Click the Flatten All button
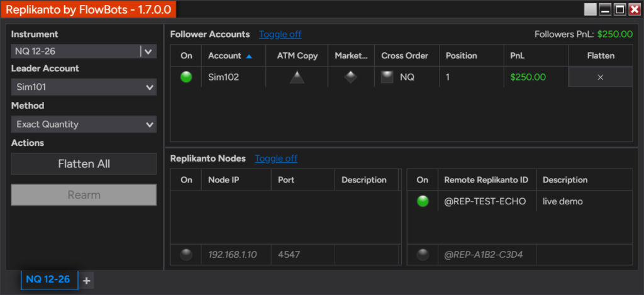The image size is (644, 295). click(x=84, y=164)
